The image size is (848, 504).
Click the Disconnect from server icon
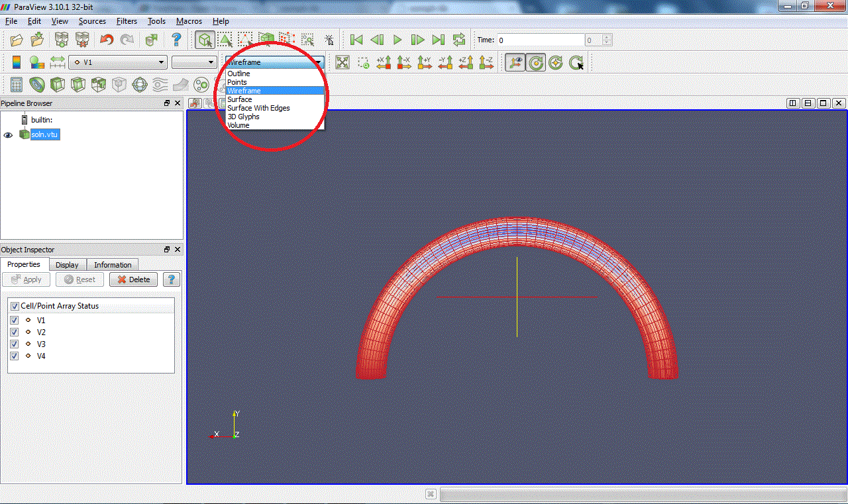(x=82, y=40)
